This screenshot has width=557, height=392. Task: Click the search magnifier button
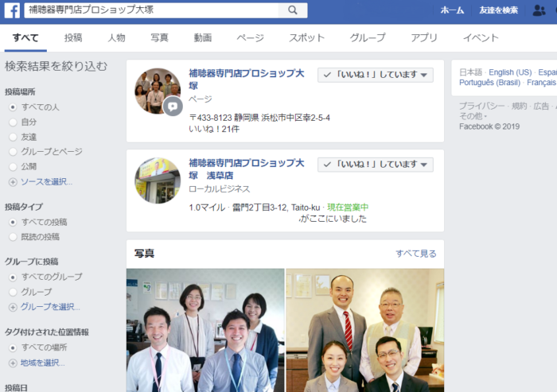293,10
